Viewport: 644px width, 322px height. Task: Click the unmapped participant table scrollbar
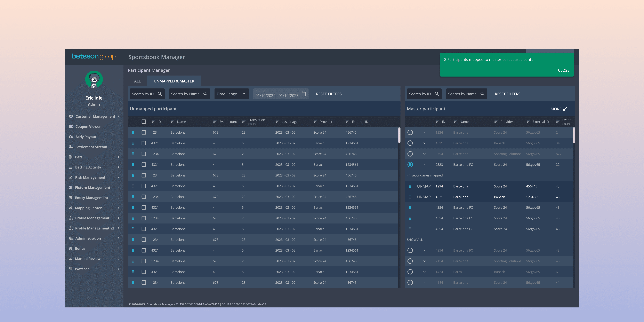(399, 135)
